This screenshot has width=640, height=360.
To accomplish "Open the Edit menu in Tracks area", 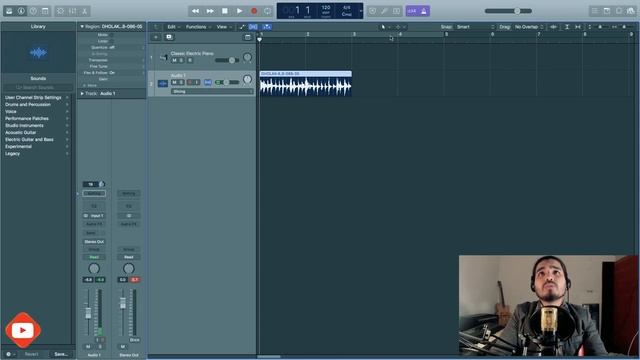I will pos(173,27).
